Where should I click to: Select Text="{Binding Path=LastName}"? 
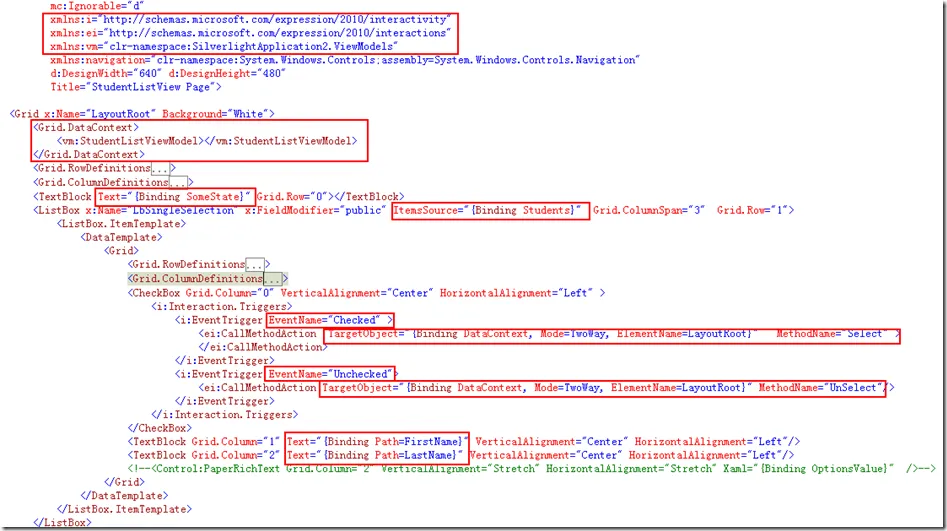coord(374,455)
